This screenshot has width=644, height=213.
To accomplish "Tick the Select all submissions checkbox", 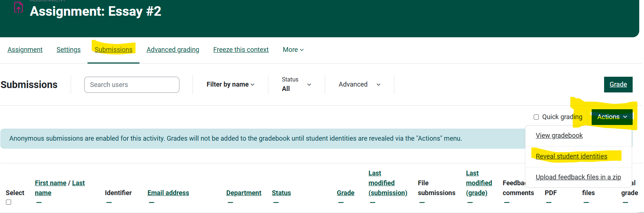I will 8,202.
